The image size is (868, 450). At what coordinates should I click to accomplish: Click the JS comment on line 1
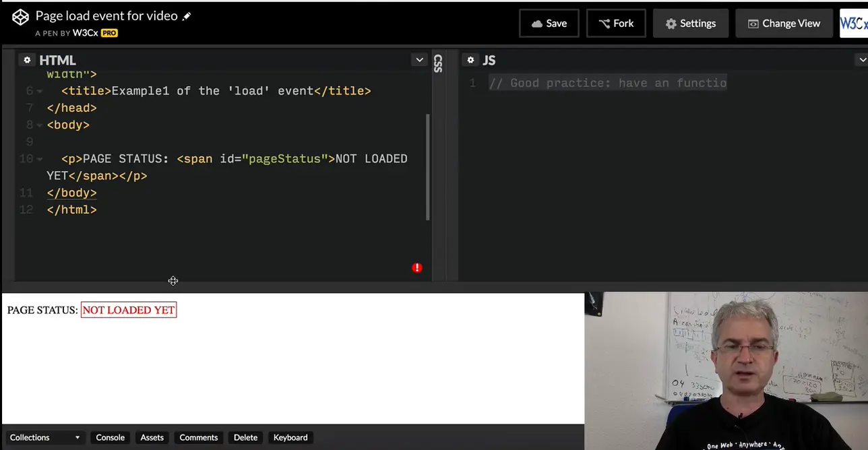point(607,83)
